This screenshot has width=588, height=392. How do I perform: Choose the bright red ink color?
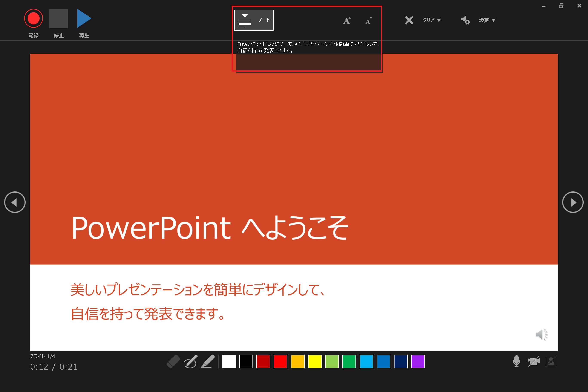pos(280,361)
